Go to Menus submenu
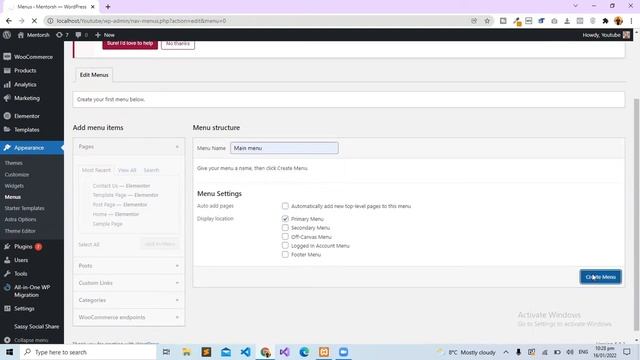Viewport: 640px width, 360px height. [13, 197]
